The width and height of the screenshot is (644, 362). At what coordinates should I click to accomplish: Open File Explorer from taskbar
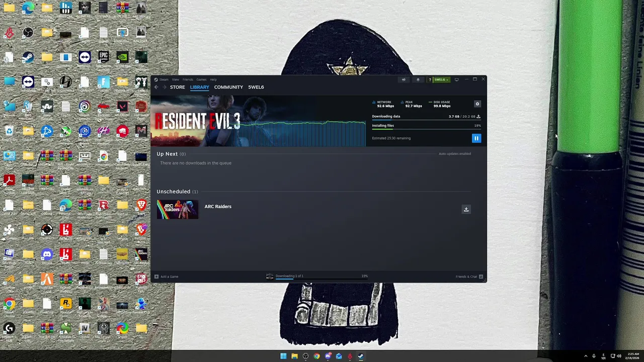click(294, 356)
